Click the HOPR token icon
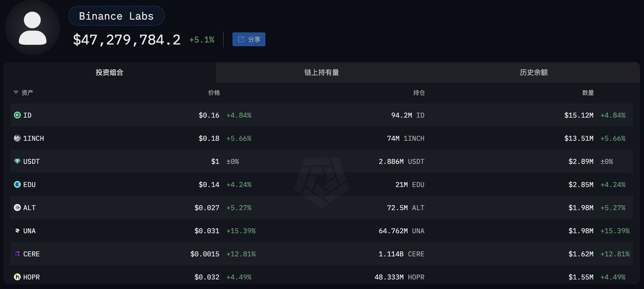Viewport: 644px width, 289px height. (x=17, y=277)
